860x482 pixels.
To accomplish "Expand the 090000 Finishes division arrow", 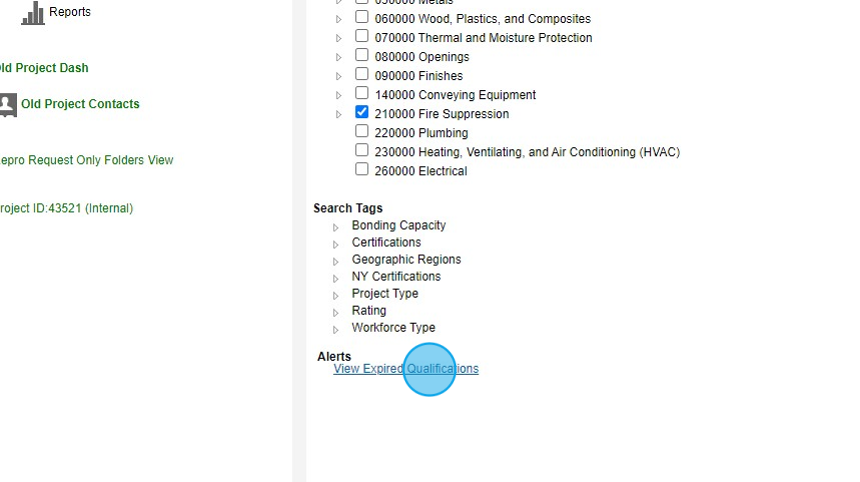I will click(339, 77).
